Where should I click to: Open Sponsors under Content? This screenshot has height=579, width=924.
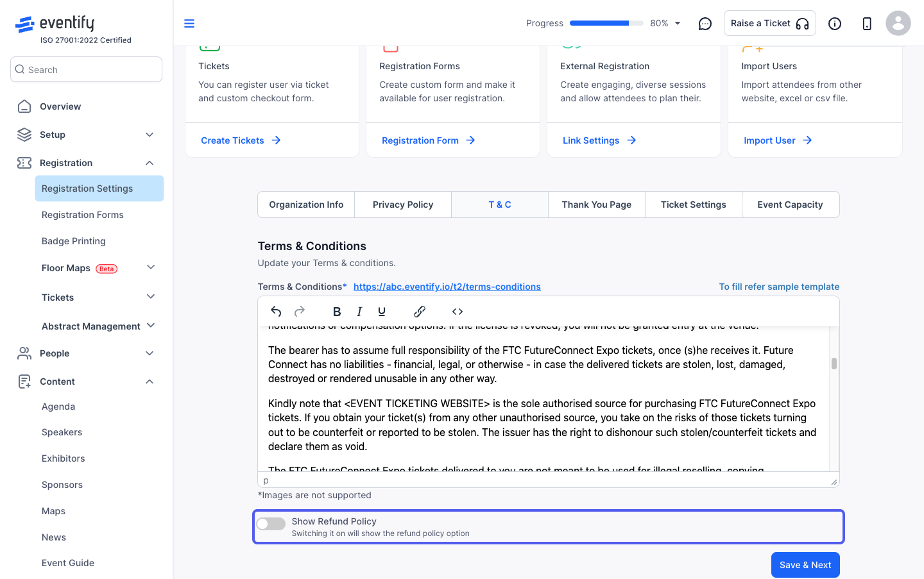(x=62, y=485)
